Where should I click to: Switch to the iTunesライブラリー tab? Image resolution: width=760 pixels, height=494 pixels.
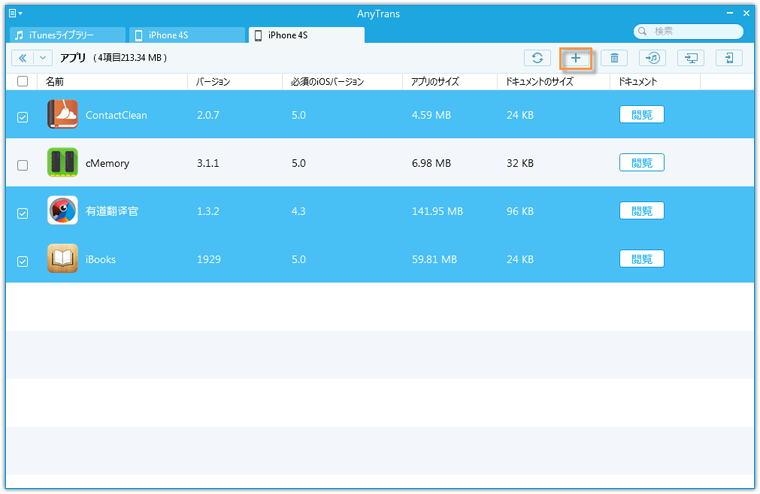coord(67,35)
